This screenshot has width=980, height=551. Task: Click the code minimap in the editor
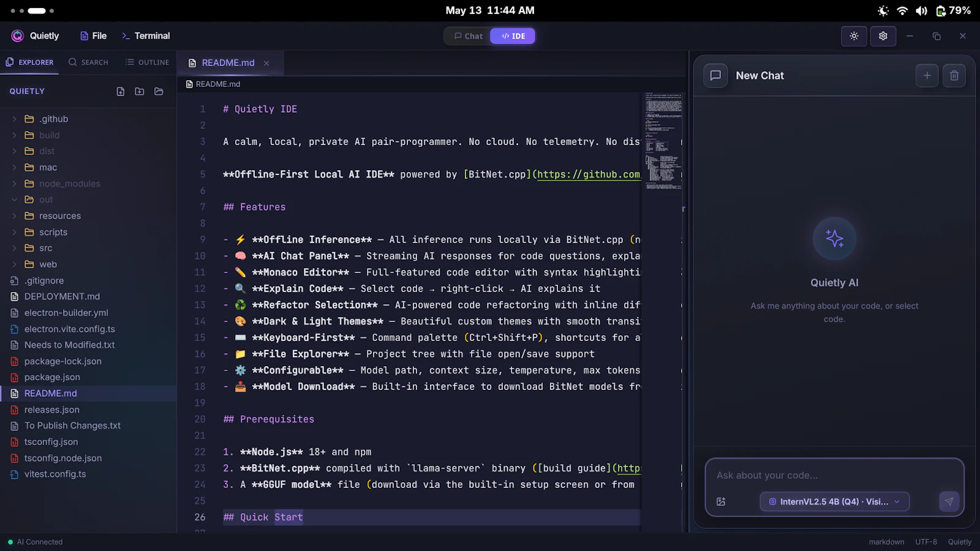click(663, 141)
